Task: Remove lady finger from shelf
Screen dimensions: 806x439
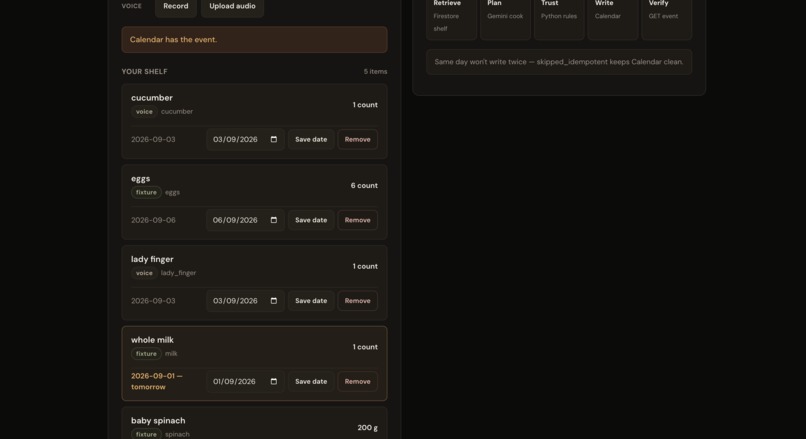Action: pos(357,301)
